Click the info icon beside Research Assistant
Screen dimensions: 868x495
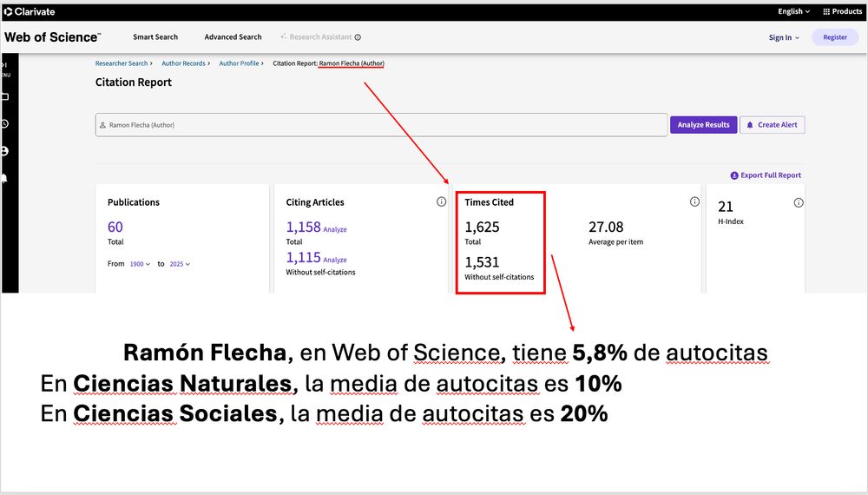coord(358,37)
